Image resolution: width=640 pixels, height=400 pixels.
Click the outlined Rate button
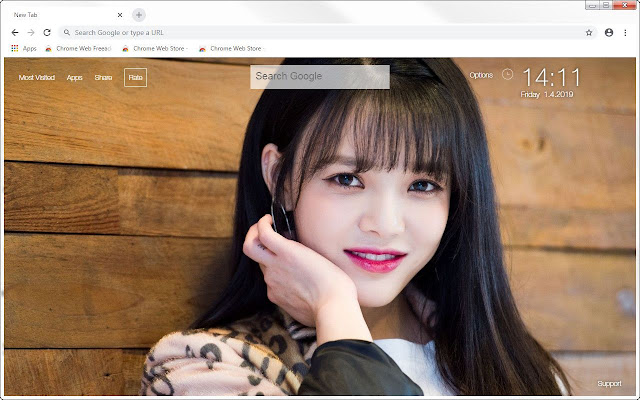point(136,77)
